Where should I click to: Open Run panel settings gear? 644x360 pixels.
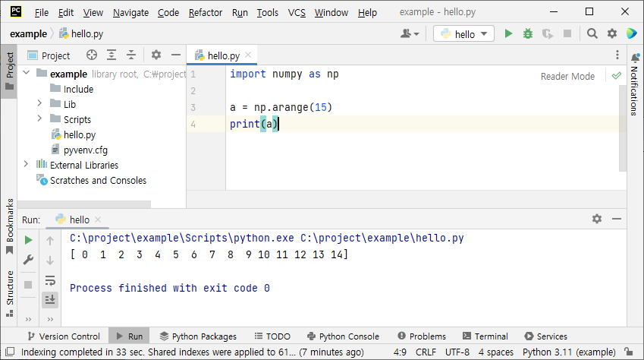pyautogui.click(x=597, y=219)
